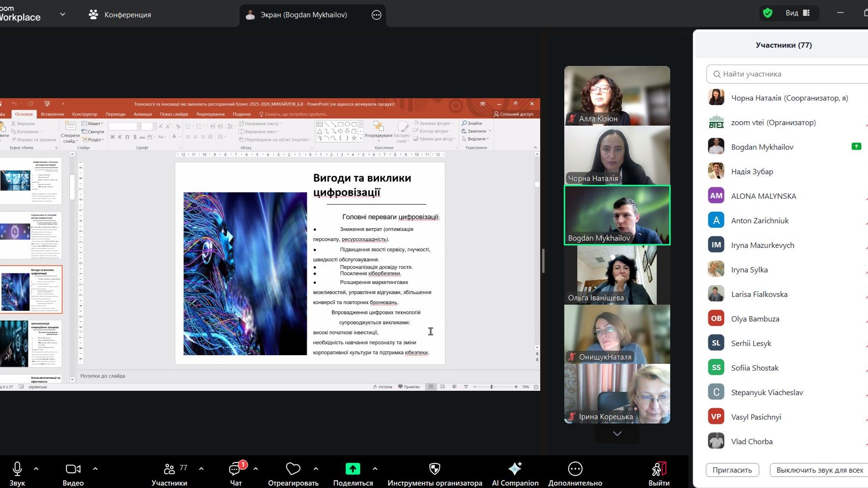This screenshot has height=488, width=868.
Task: Open screen share options for Bogdan Mykhailov
Action: click(x=376, y=15)
